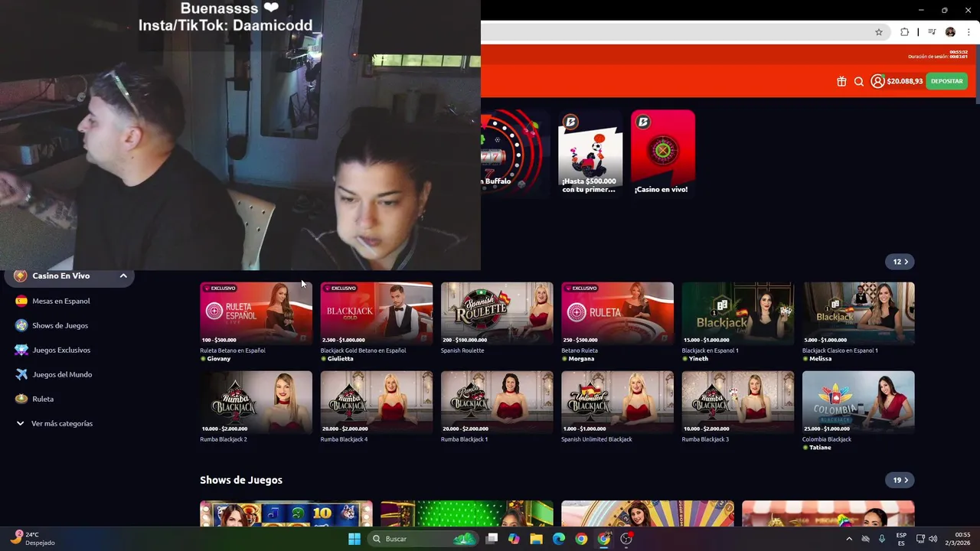Open the OBS Studio taskbar icon
980x551 pixels.
[x=626, y=539]
